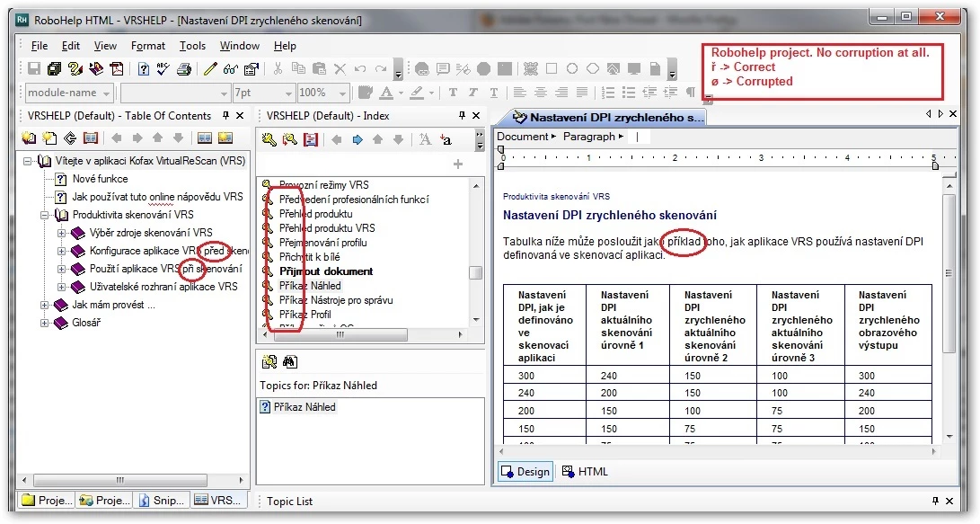Click the new TOC book icon
This screenshot has height=524, width=980.
29,138
